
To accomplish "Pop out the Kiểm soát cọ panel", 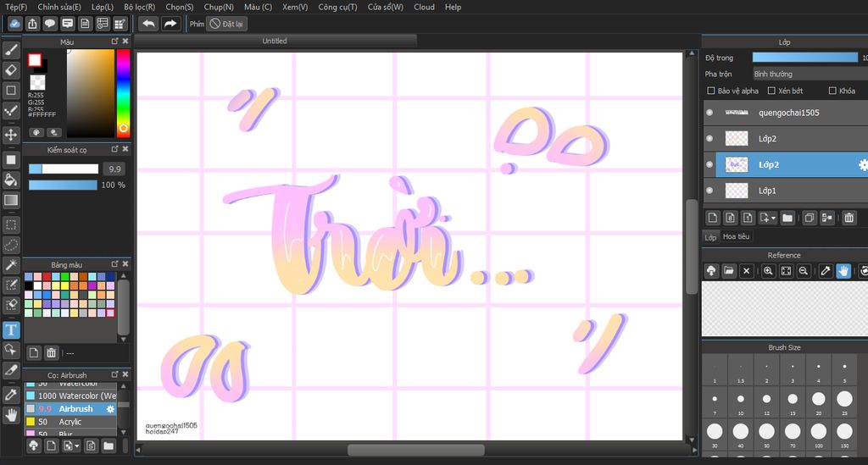I will pyautogui.click(x=114, y=149).
